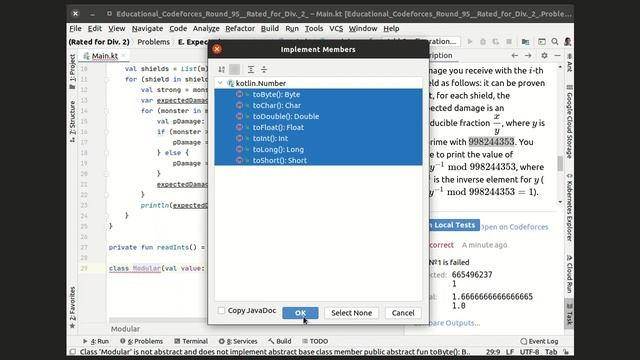This screenshot has height=360, width=640.
Task: Open the VCS menu
Action: click(x=336, y=29)
